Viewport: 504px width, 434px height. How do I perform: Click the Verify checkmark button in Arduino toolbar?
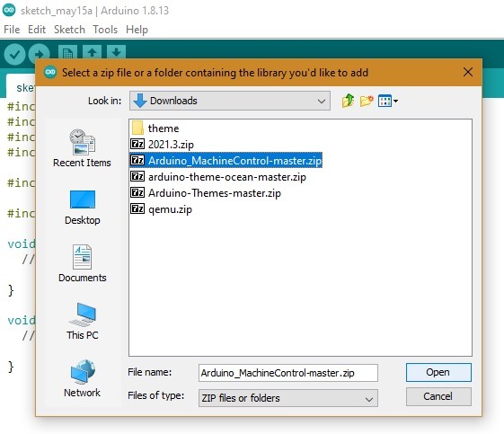coord(14,54)
